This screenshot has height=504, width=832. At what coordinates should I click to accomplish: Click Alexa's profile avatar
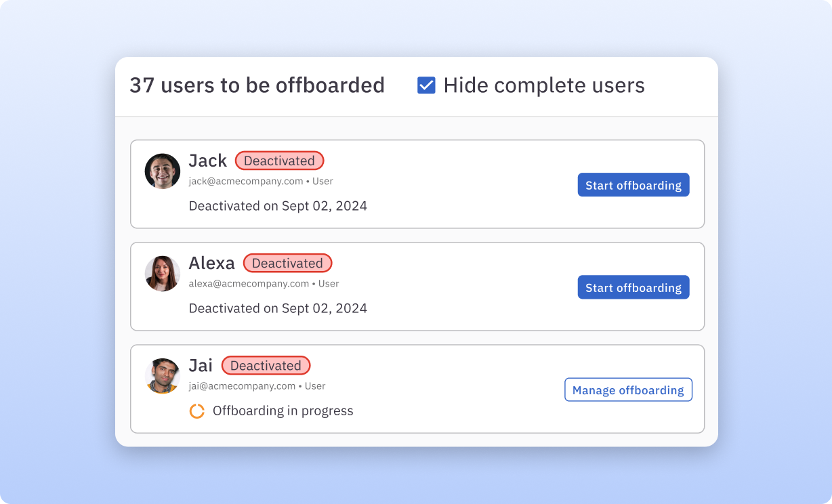[163, 274]
